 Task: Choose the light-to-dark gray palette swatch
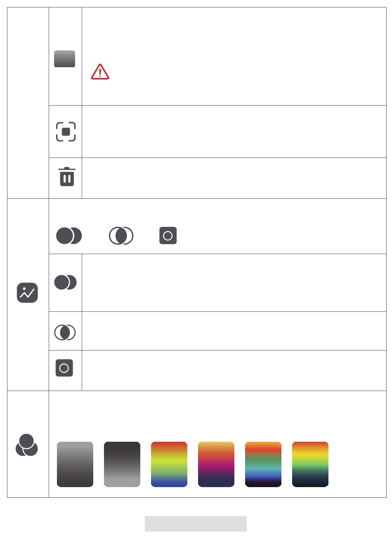pyautogui.click(x=75, y=464)
